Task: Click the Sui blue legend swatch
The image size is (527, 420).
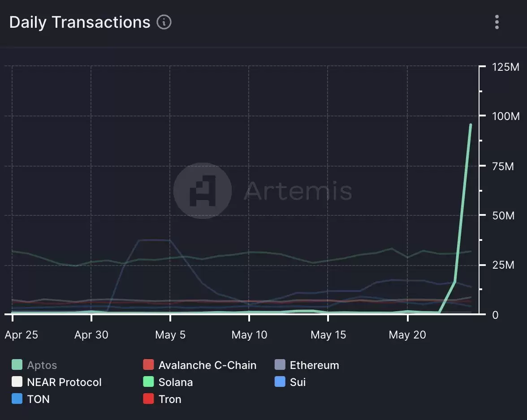Action: coord(280,382)
